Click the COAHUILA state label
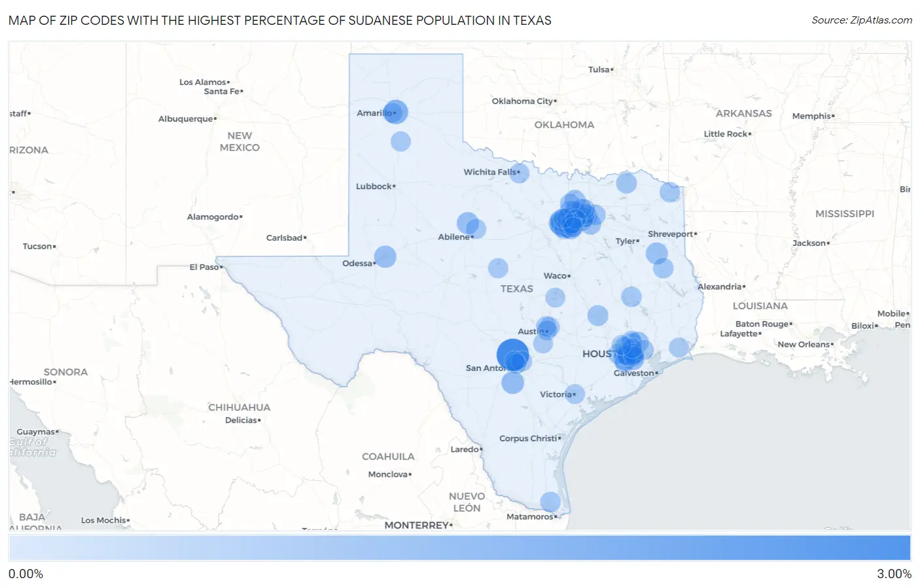The width and height of the screenshot is (920, 588). coord(388,457)
